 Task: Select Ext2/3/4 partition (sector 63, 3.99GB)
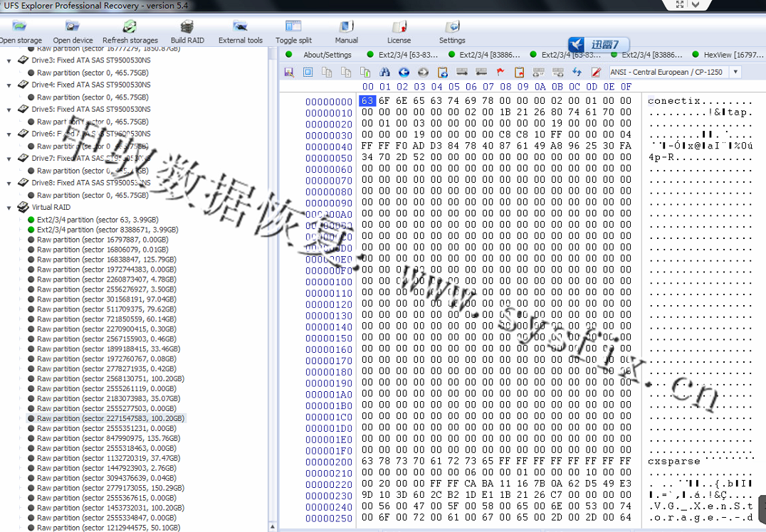coord(98,220)
